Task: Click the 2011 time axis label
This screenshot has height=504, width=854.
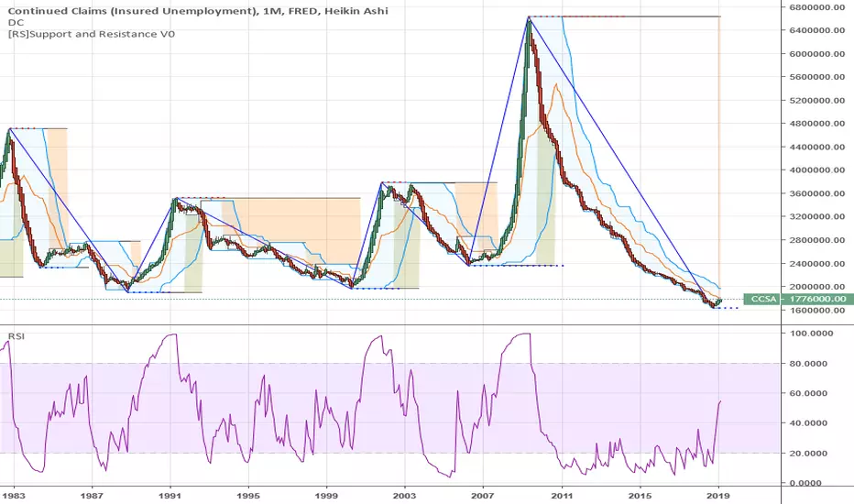Action: pos(562,495)
